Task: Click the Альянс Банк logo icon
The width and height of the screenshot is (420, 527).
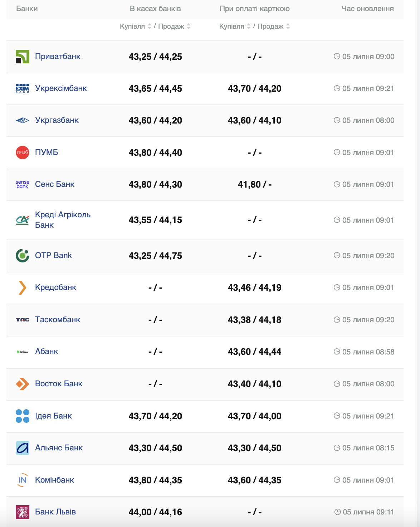Action: [x=22, y=448]
